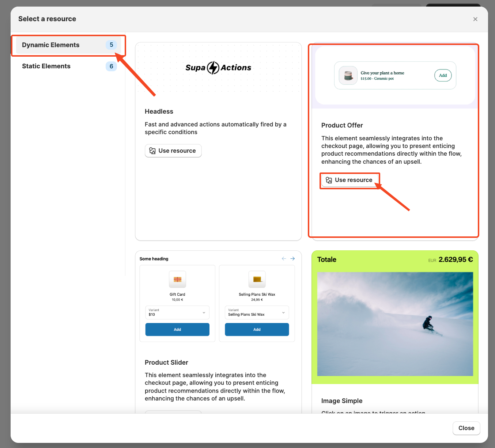Click the icon inside Product Offer Use resource button

329,180
